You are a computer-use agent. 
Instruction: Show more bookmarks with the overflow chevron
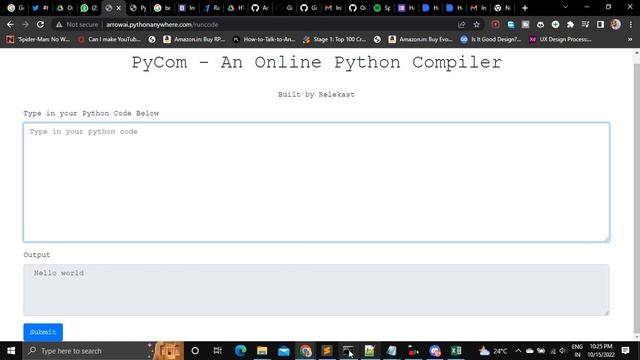coord(630,39)
